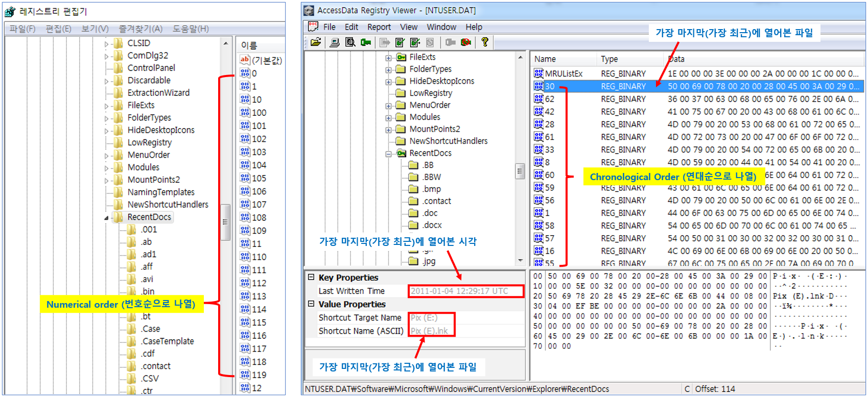Open the 도움말(H) menu
The height and width of the screenshot is (398, 868).
[x=191, y=29]
